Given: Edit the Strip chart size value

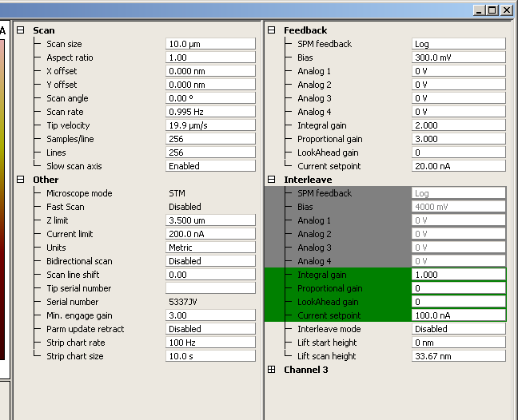Looking at the screenshot, I should [x=210, y=355].
